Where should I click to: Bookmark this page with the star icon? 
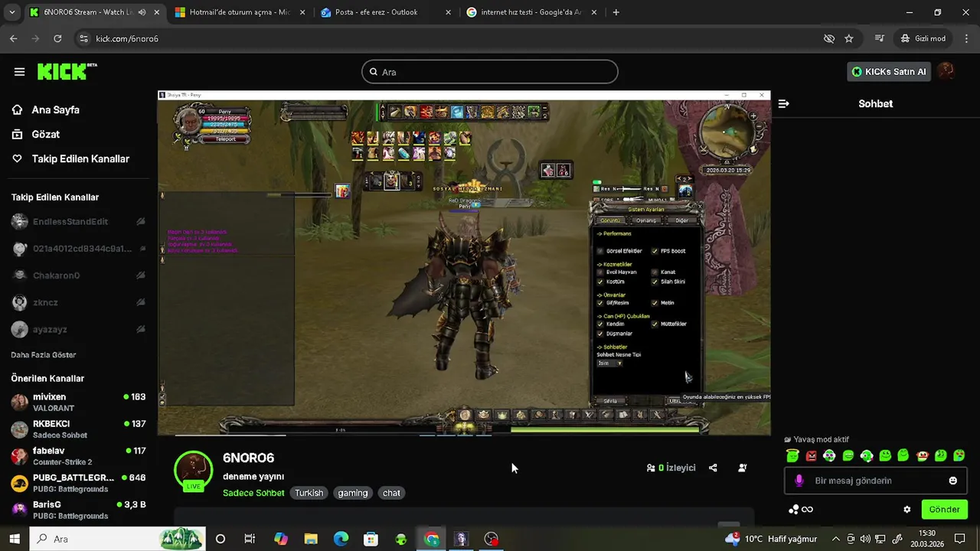tap(849, 38)
